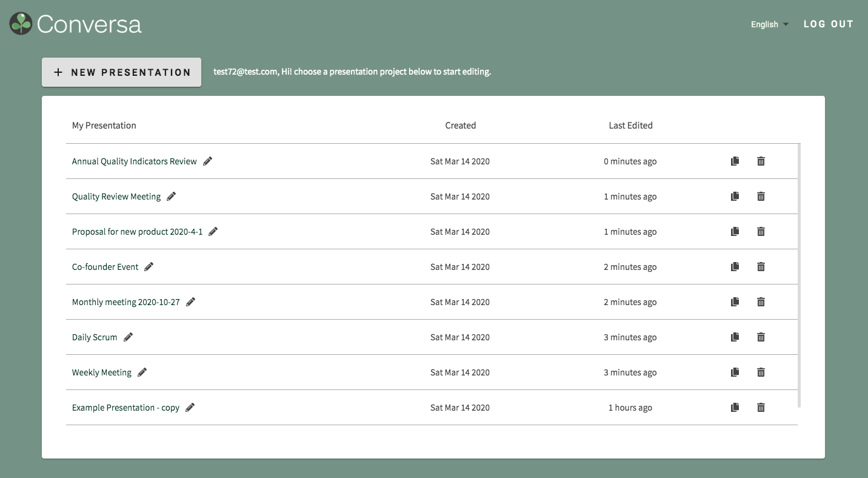Delete Annual Quality Indicators Review presentation
The height and width of the screenshot is (478, 868).
(x=761, y=161)
